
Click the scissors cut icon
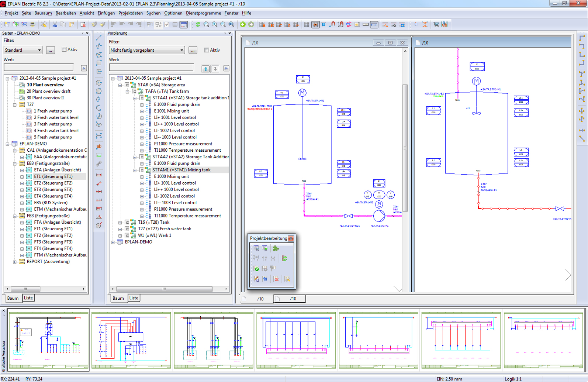coord(55,25)
